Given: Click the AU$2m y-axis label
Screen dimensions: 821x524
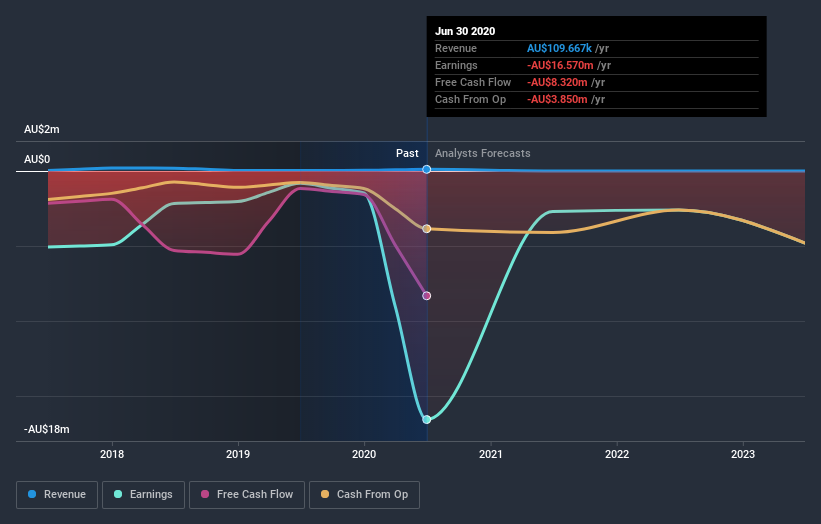Looking at the screenshot, I should pos(42,129).
